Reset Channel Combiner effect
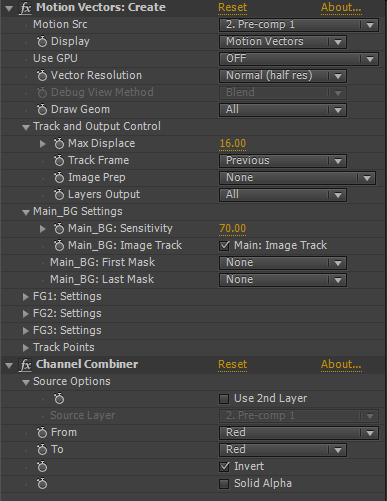The height and width of the screenshot is (501, 387). tap(233, 365)
